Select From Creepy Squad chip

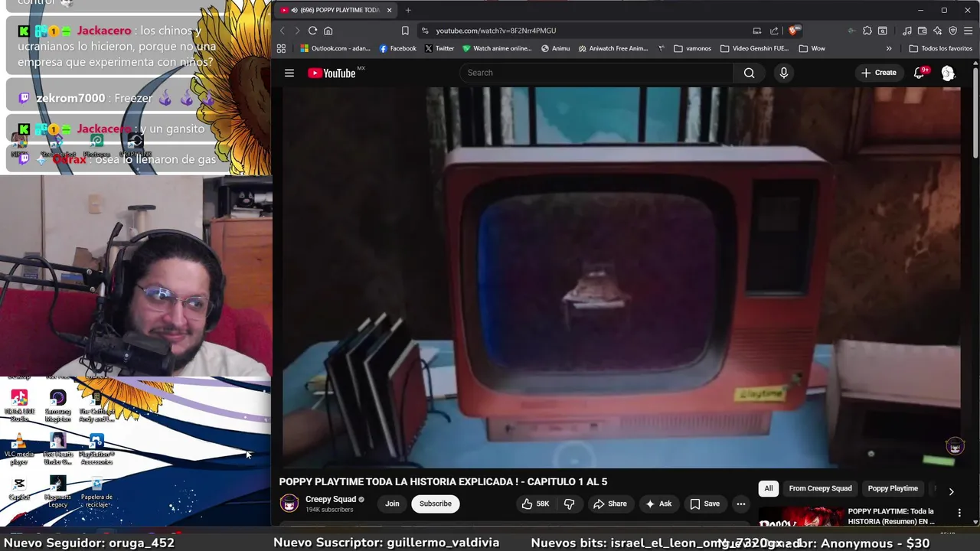820,488
